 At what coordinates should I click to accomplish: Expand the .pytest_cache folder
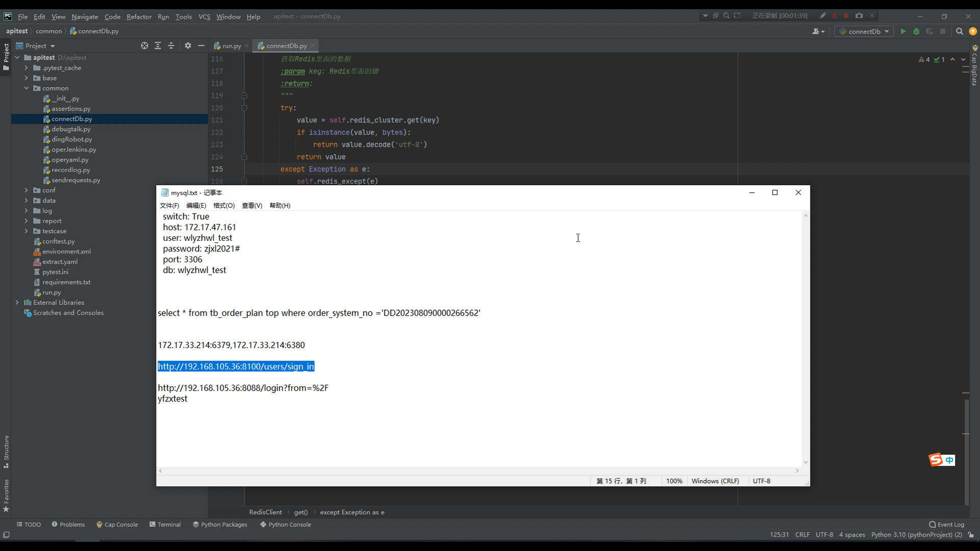(x=26, y=68)
